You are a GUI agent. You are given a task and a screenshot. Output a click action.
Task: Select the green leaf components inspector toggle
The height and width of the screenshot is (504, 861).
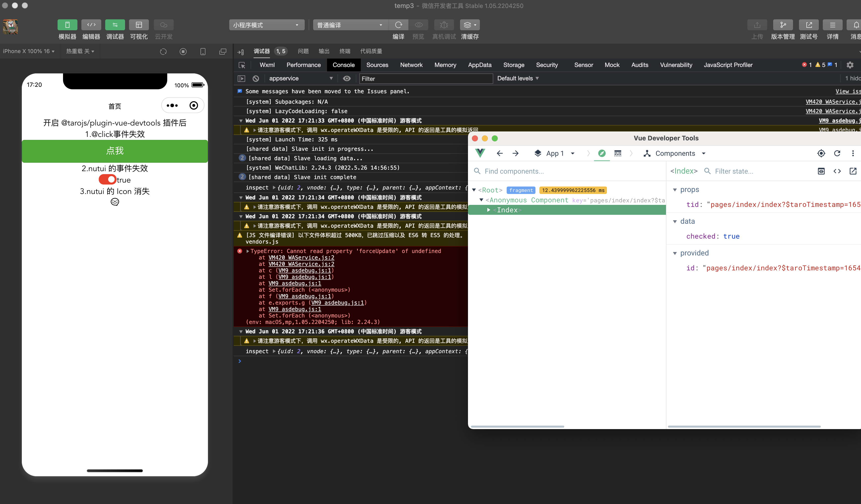click(602, 153)
